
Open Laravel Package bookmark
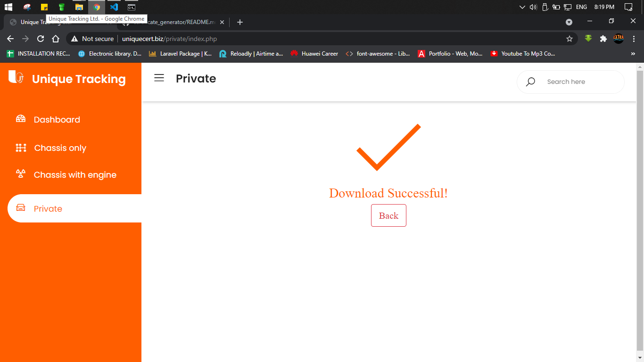pyautogui.click(x=181, y=54)
